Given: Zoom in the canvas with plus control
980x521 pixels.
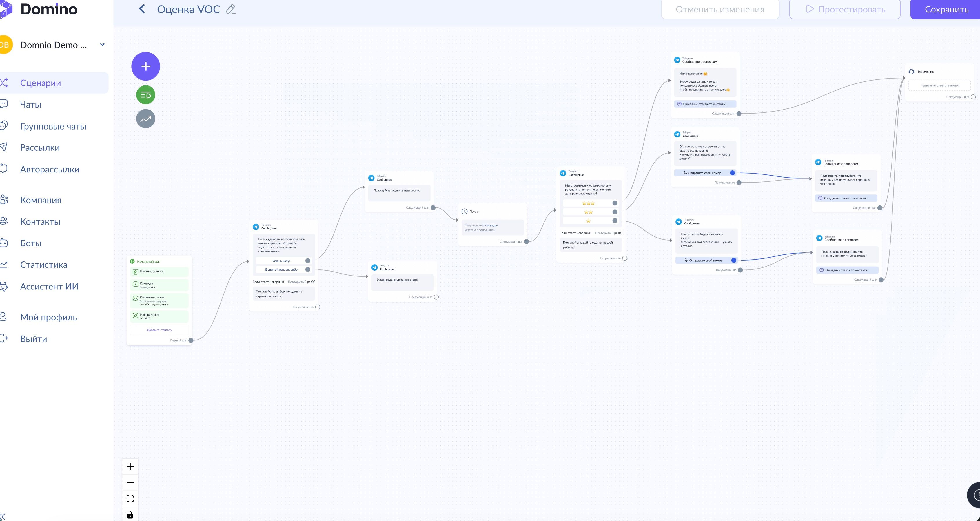Looking at the screenshot, I should (x=130, y=467).
